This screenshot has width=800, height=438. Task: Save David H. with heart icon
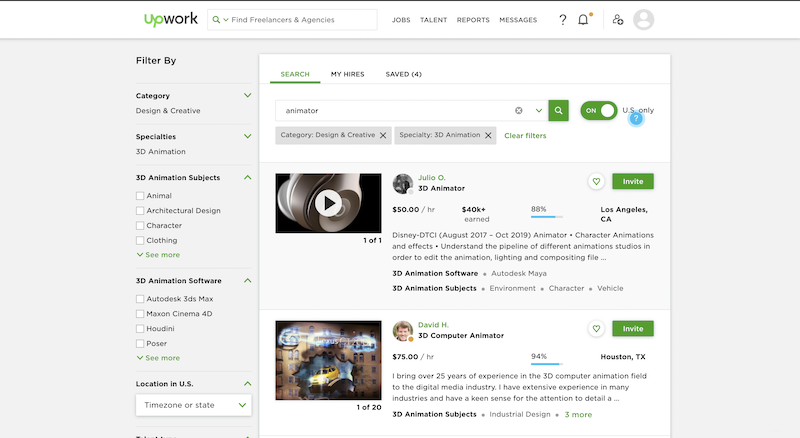pos(596,328)
